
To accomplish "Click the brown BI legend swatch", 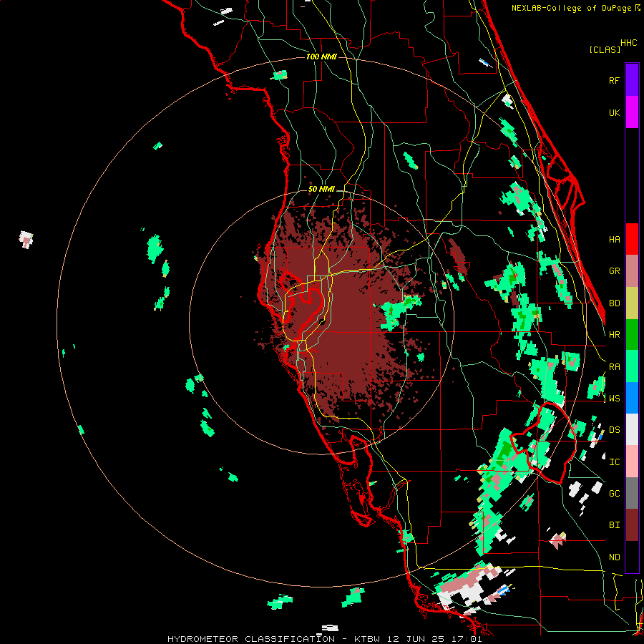I will point(632,525).
